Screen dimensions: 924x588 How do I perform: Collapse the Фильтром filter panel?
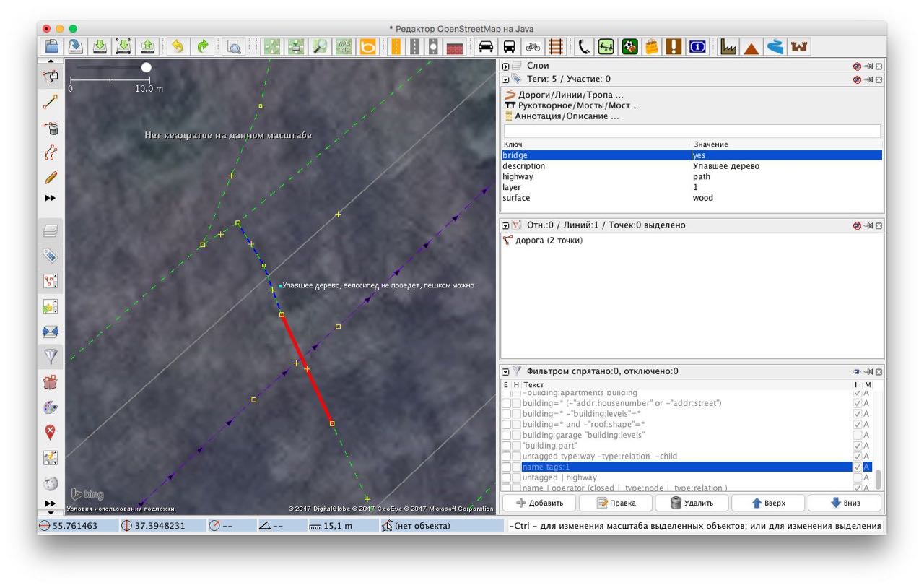[505, 371]
